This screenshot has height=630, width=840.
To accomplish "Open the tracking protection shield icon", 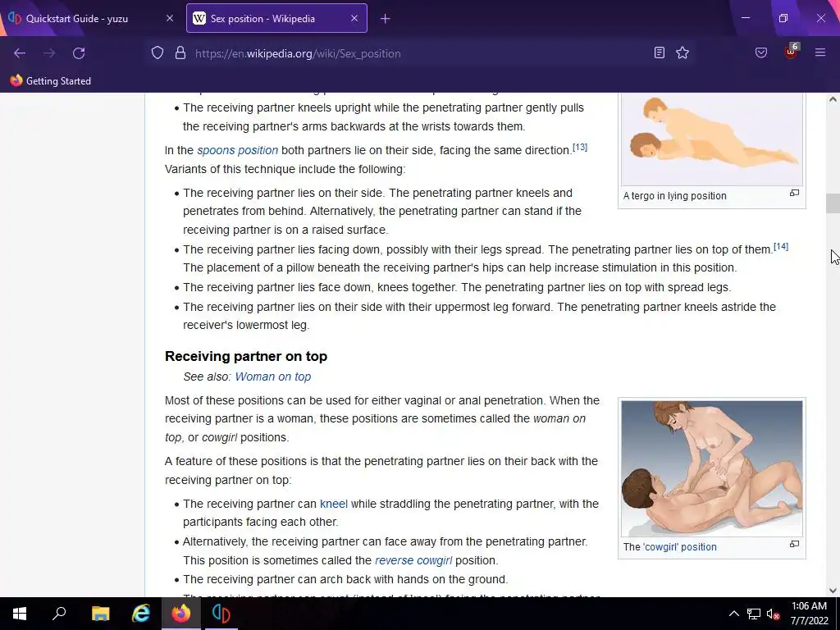I will tap(157, 53).
